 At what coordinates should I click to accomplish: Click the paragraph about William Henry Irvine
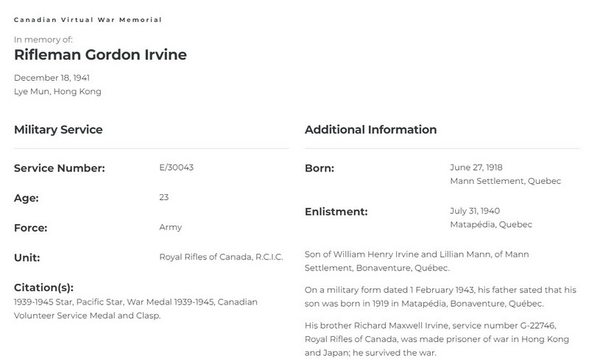417,261
